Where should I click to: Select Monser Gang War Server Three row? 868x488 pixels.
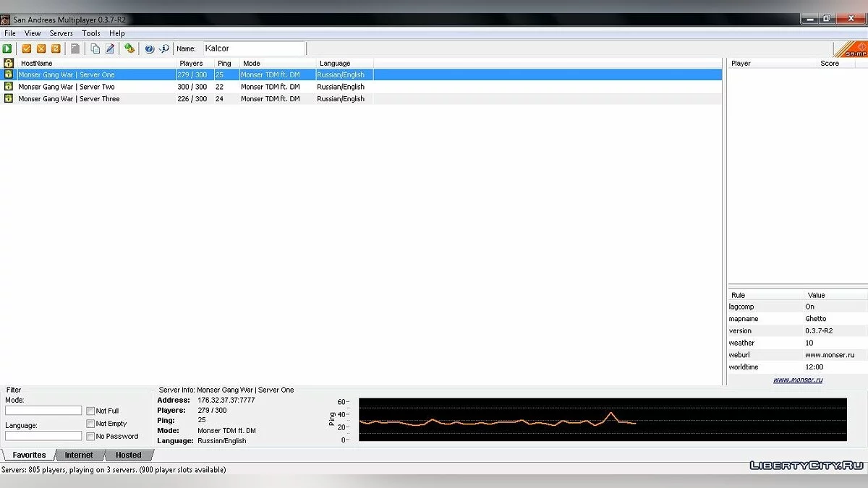click(362, 98)
